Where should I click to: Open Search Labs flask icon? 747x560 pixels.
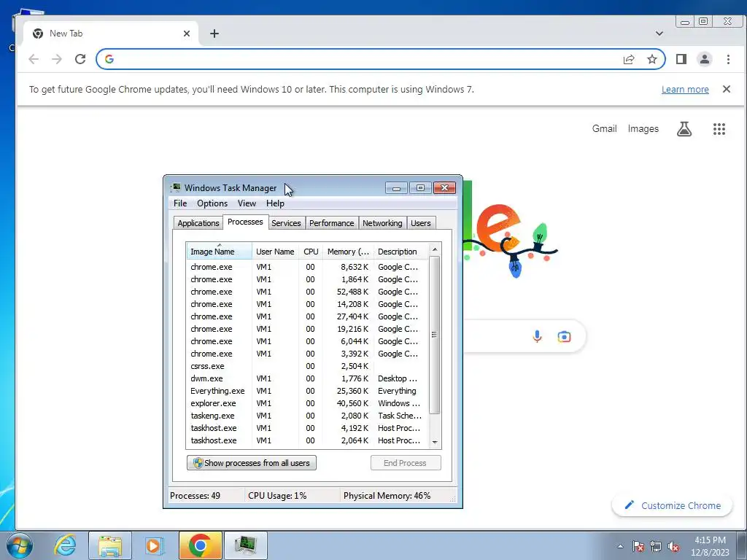pyautogui.click(x=684, y=128)
